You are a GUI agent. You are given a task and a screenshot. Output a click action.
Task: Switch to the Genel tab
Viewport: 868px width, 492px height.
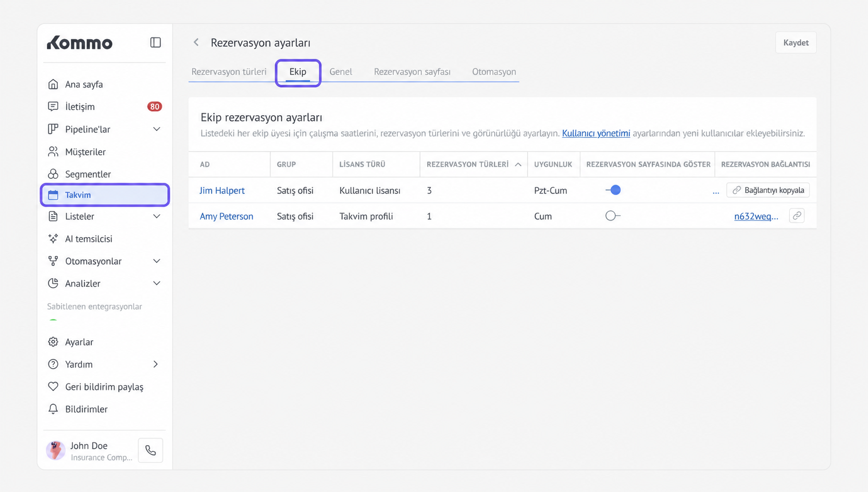[341, 72]
